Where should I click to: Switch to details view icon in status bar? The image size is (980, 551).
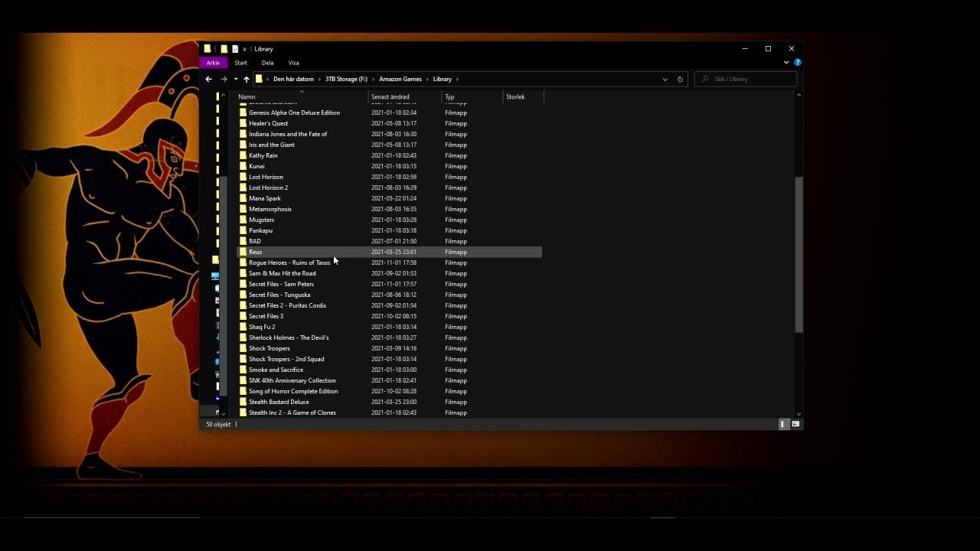(784, 424)
